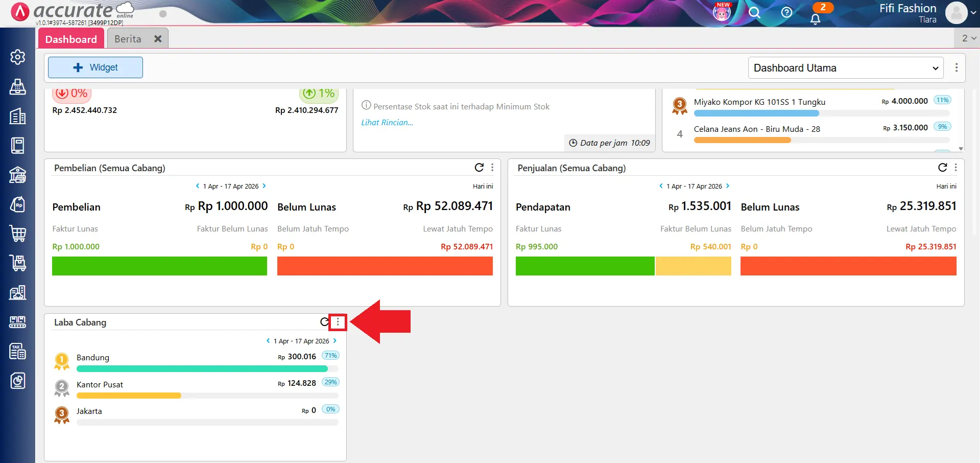Go to previous period in Pembelian widget
This screenshot has height=463, width=980.
198,186
